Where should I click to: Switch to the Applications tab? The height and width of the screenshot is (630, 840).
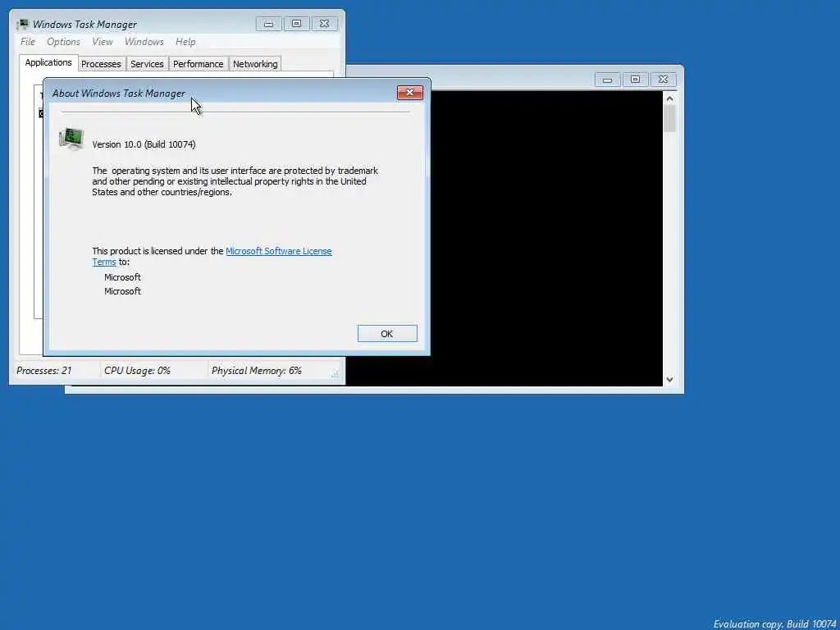[48, 62]
